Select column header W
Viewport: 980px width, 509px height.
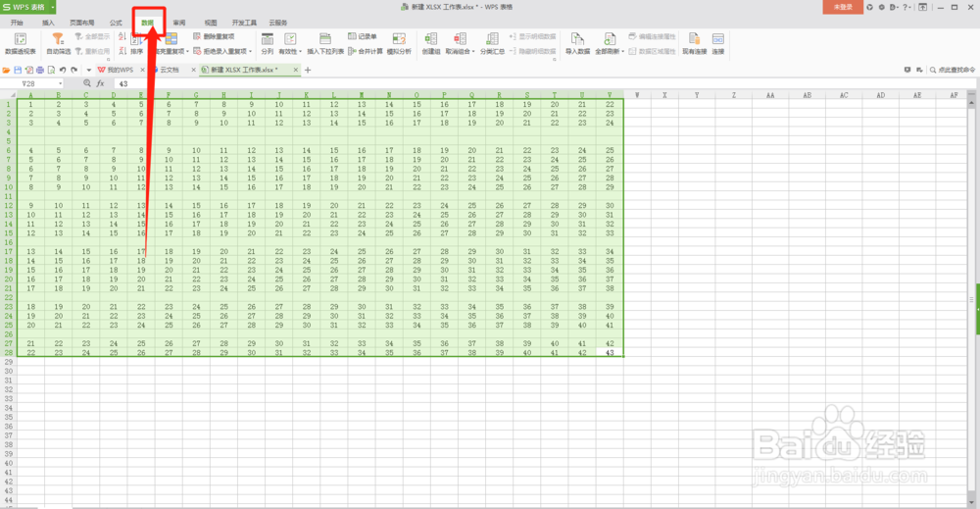coord(637,95)
